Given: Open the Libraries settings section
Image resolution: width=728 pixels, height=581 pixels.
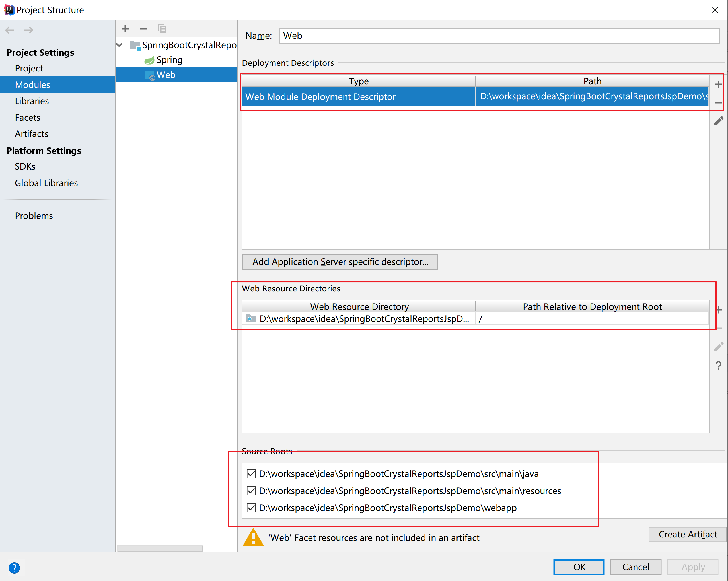Looking at the screenshot, I should point(32,101).
